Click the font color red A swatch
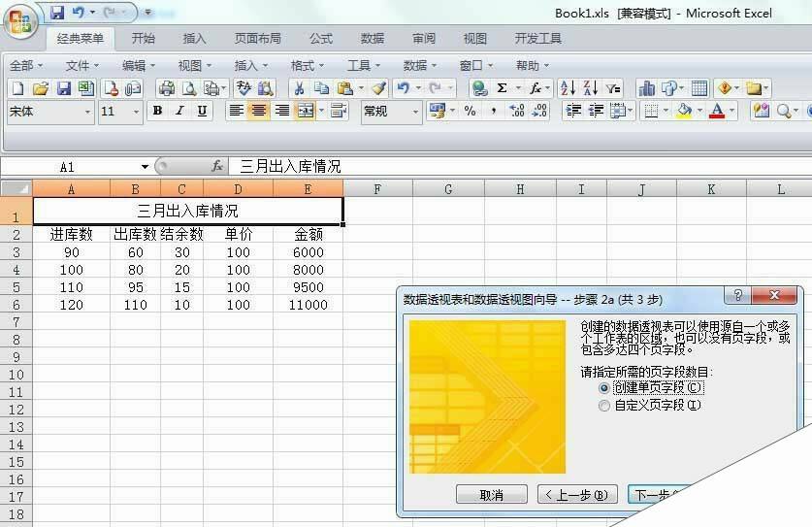Image resolution: width=812 pixels, height=527 pixels. [x=717, y=112]
